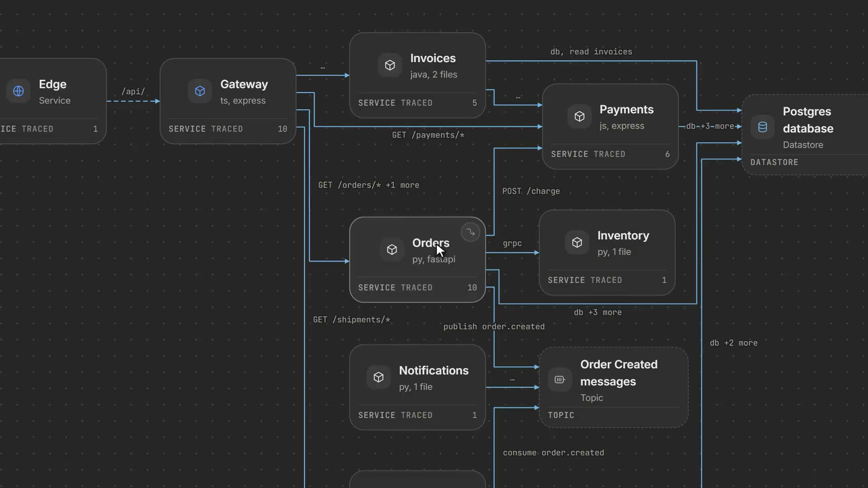Click the "db +2 more" edge label

(733, 343)
